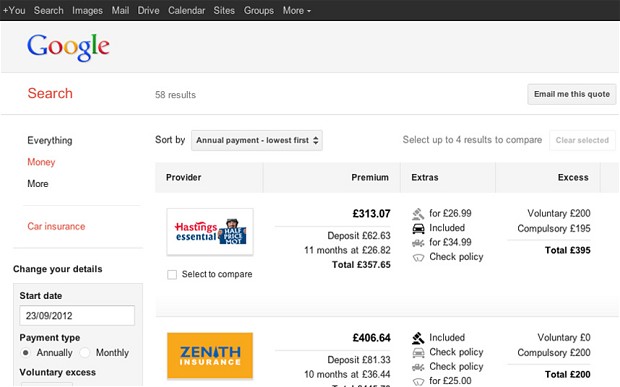The height and width of the screenshot is (387, 620).
Task: Select the Annually payment type
Action: pos(26,353)
